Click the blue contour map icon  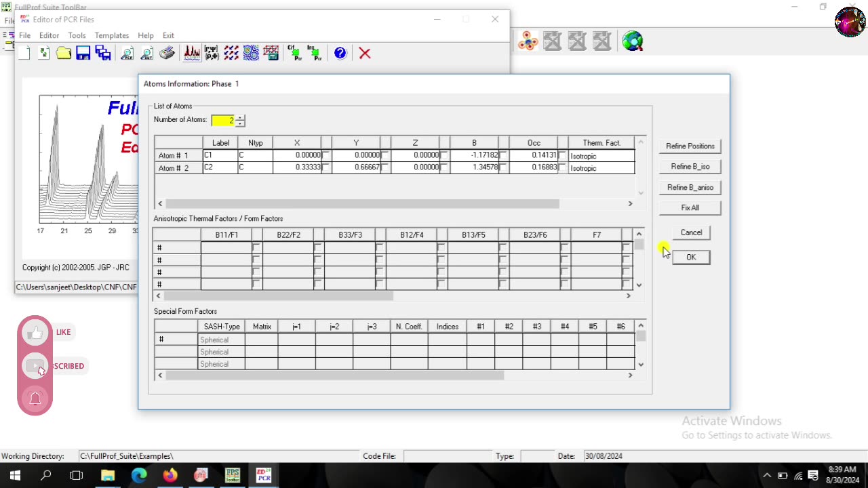(251, 53)
